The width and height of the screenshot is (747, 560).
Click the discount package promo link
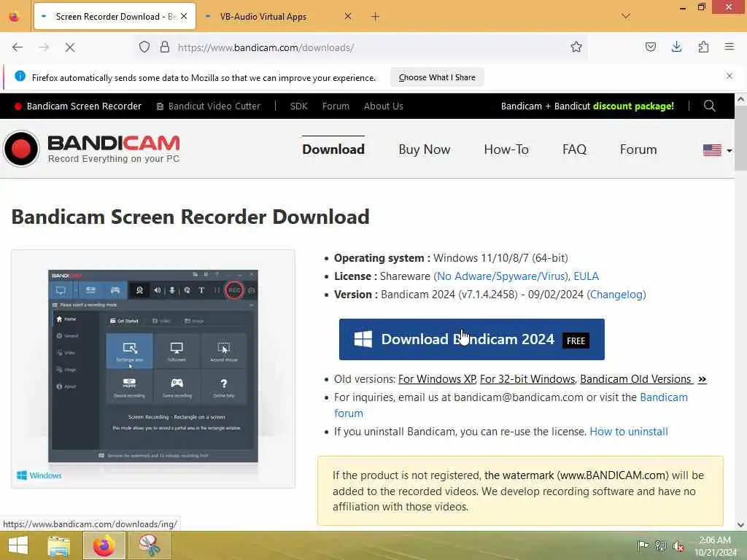587,106
